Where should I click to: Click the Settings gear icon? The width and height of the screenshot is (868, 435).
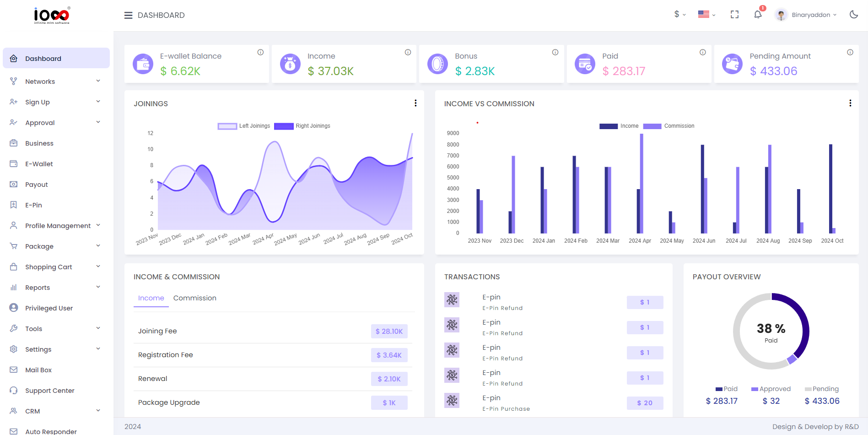[14, 349]
